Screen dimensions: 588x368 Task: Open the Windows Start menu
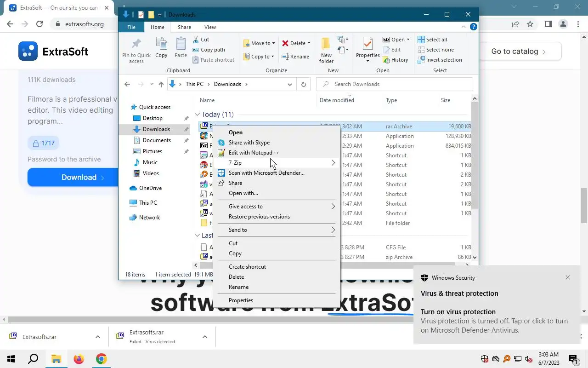(x=11, y=359)
